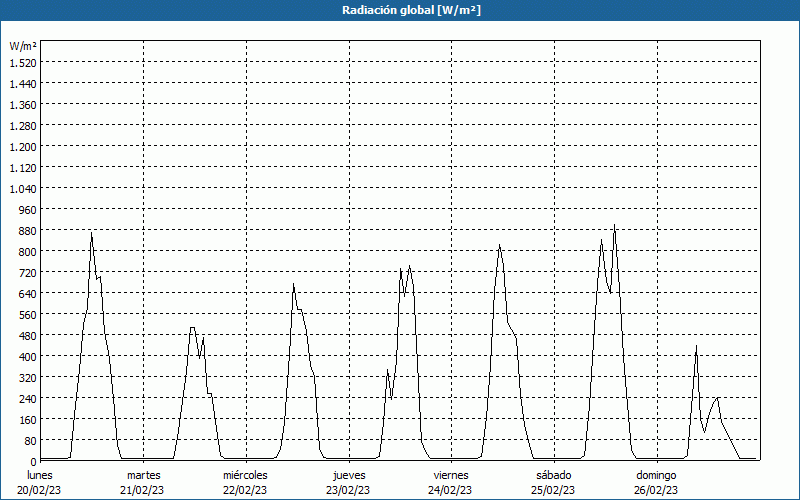
Task: Click the '21/02/23' date label
Action: coord(142,490)
